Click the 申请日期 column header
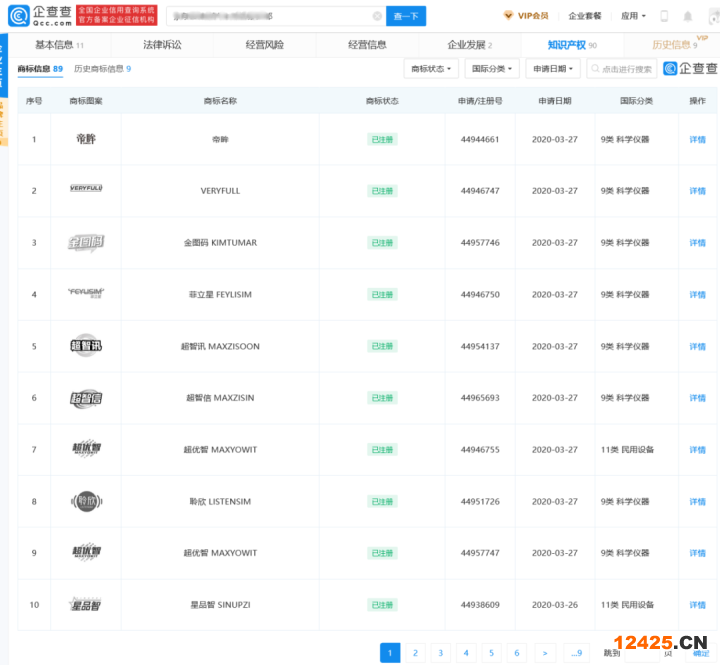The width and height of the screenshot is (720, 665). tap(555, 101)
